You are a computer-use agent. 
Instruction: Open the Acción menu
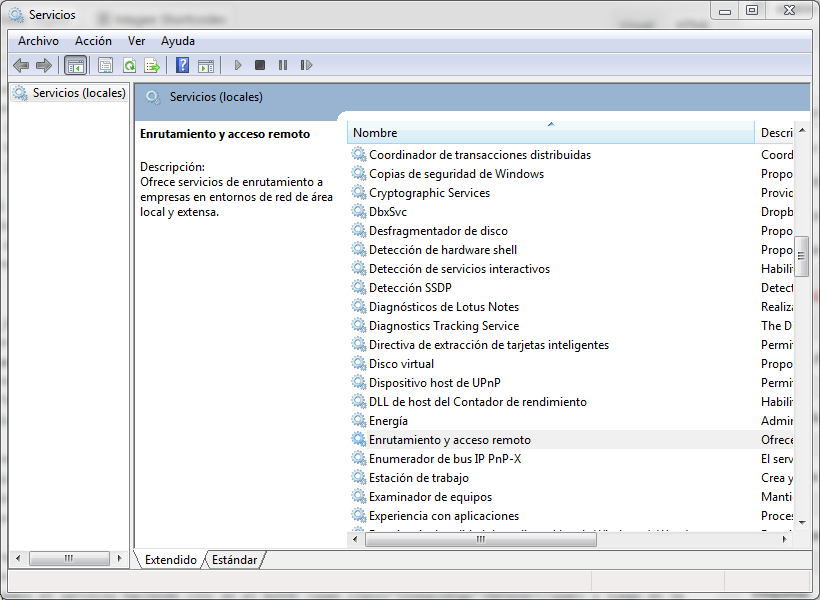pos(93,41)
